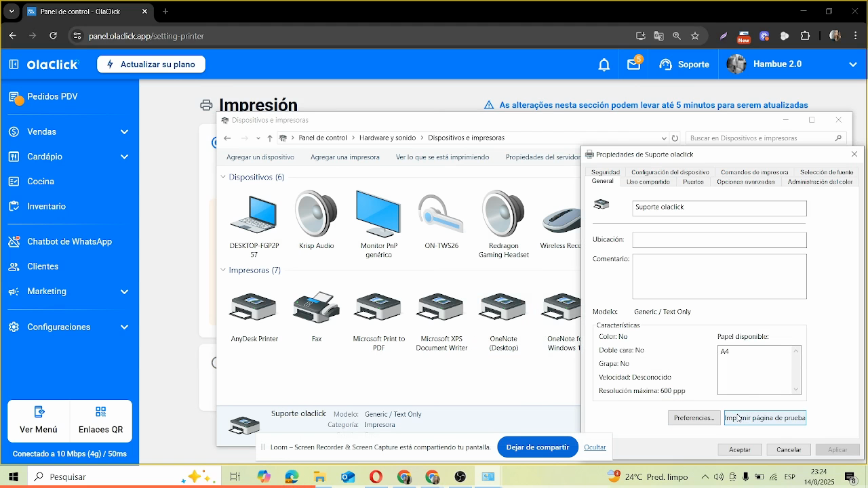Select the Fax printer icon
The width and height of the screenshot is (868, 488).
tap(317, 317)
